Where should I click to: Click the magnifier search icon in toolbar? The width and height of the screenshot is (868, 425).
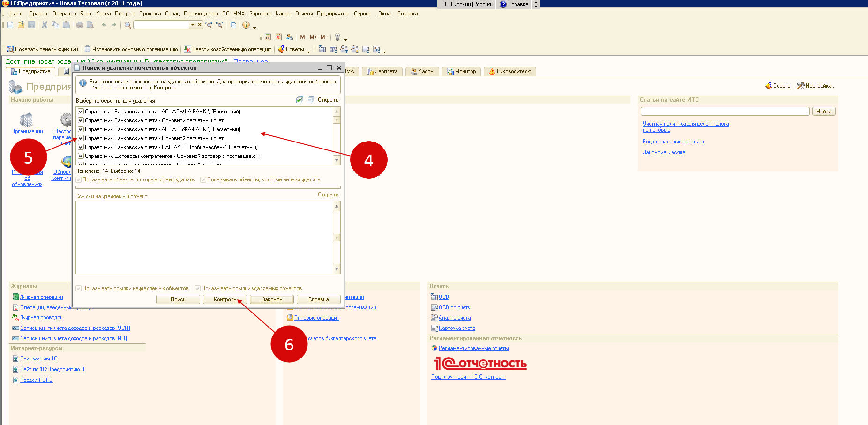coord(127,25)
